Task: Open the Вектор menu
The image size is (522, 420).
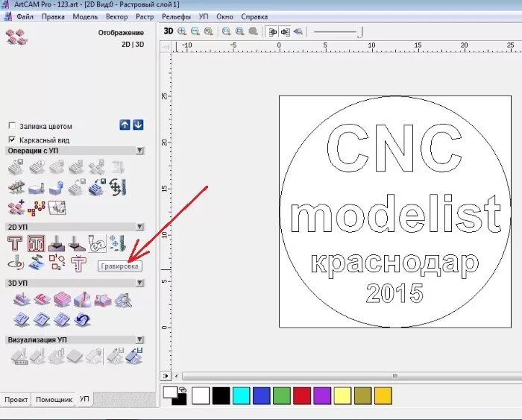Action: coord(116,16)
